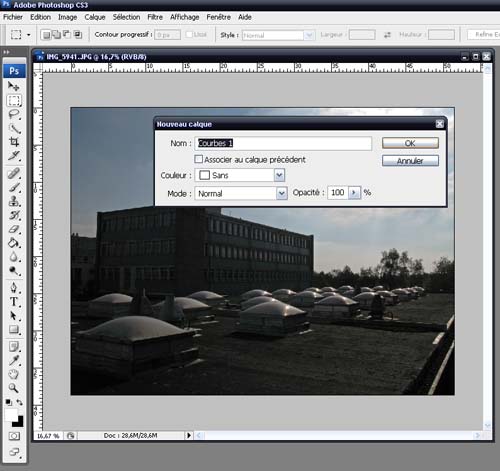Activate the Horizontal Type tool
The width and height of the screenshot is (500, 471).
click(x=14, y=302)
